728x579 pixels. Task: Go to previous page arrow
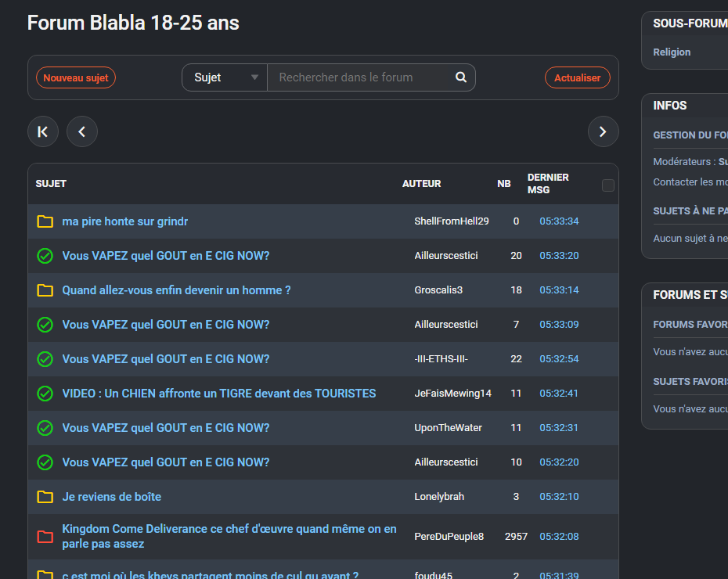coord(82,131)
